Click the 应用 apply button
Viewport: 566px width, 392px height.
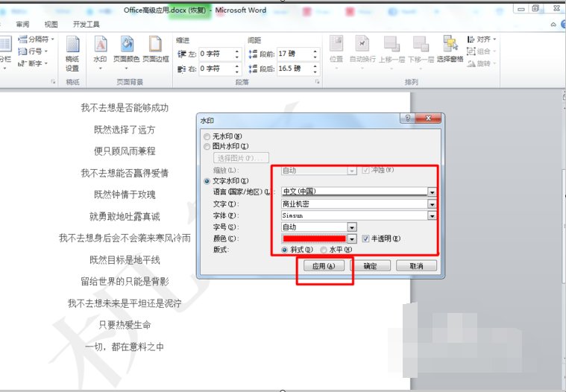pyautogui.click(x=324, y=266)
